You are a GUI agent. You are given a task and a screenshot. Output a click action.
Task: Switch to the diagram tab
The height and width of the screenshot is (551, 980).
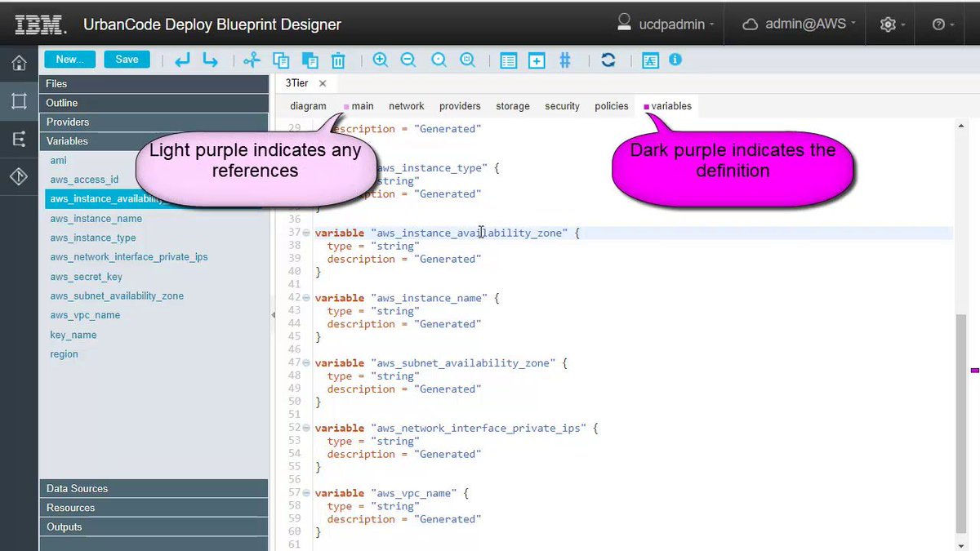pyautogui.click(x=308, y=106)
